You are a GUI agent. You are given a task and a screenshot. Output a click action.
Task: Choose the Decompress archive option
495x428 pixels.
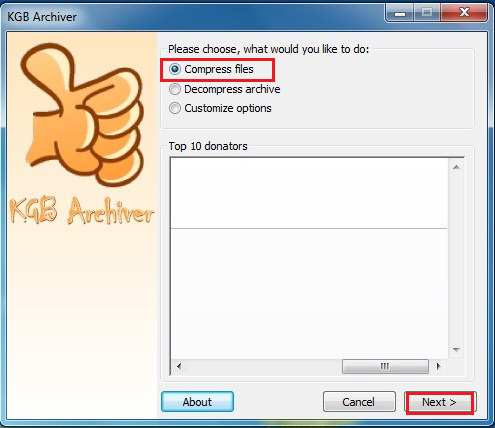coord(175,89)
